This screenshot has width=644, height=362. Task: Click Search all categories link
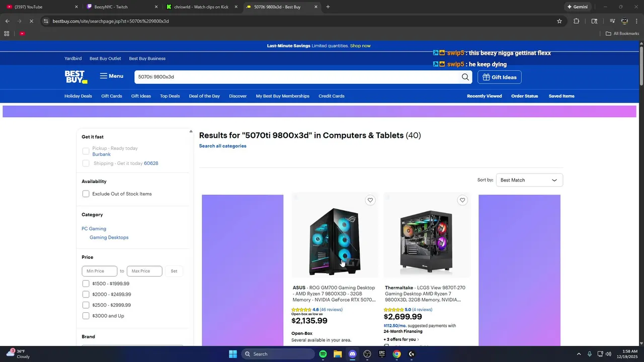tap(223, 146)
